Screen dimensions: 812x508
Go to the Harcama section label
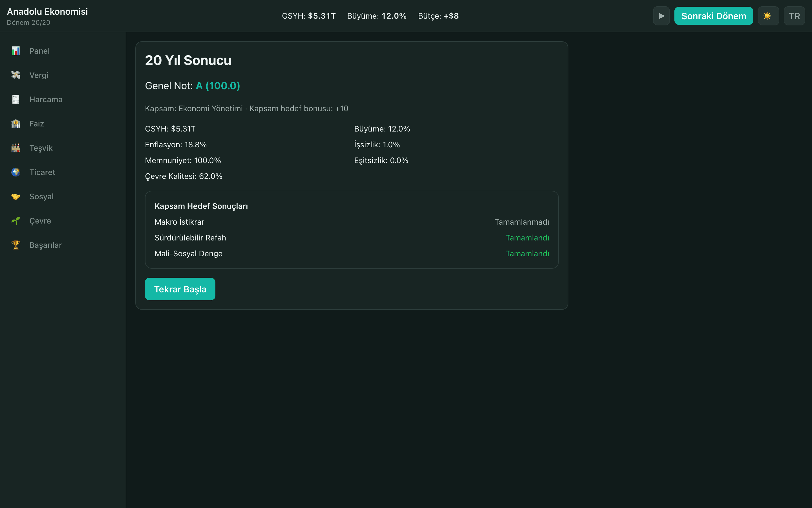[x=46, y=99]
